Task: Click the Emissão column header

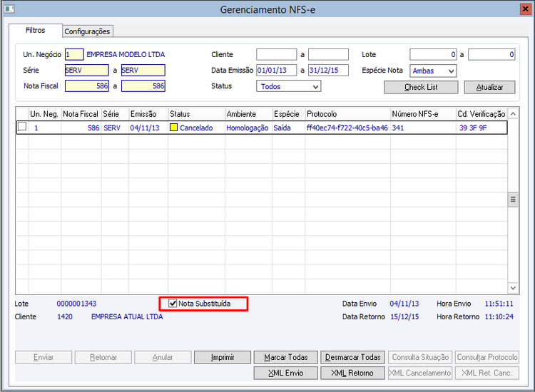Action: pyautogui.click(x=148, y=114)
